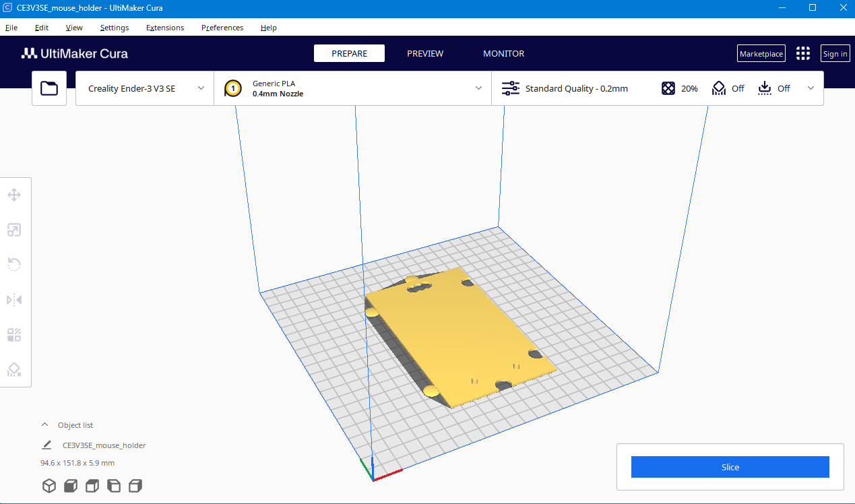
Task: Click the extruder 1 material icon
Action: (x=233, y=88)
